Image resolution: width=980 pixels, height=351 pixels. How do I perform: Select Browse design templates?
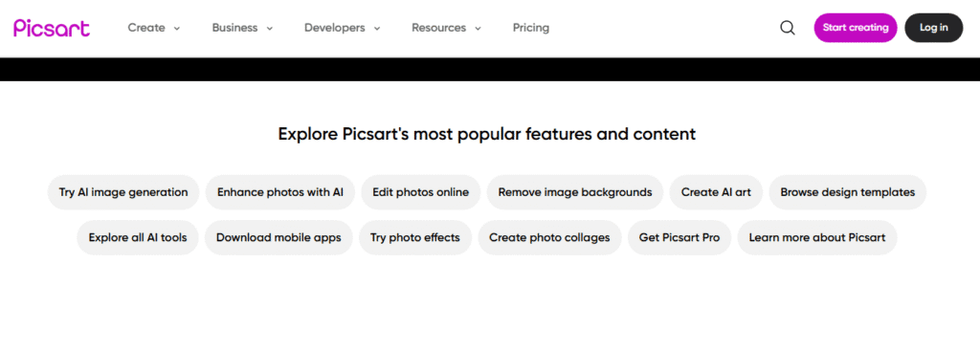click(848, 192)
